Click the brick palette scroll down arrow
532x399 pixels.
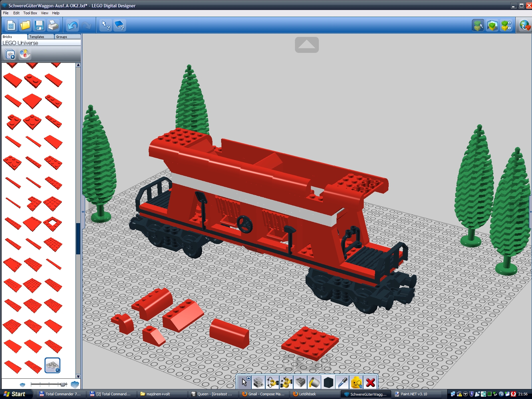pos(78,376)
